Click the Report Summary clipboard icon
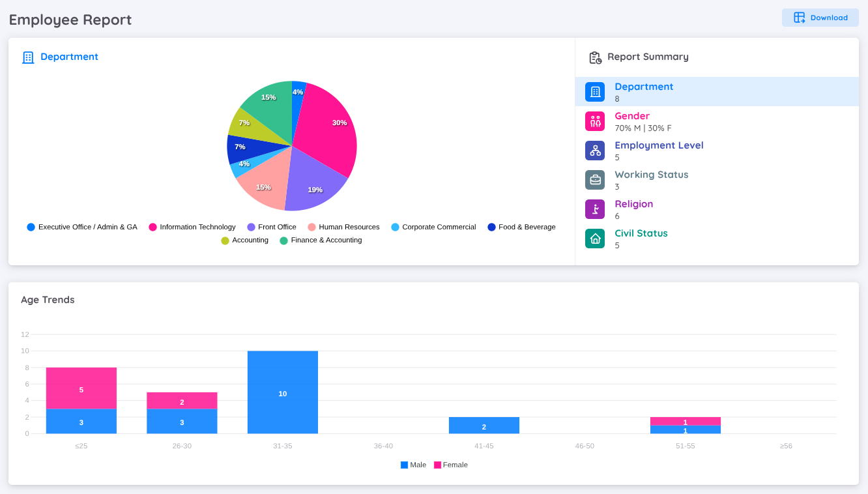 (x=595, y=57)
